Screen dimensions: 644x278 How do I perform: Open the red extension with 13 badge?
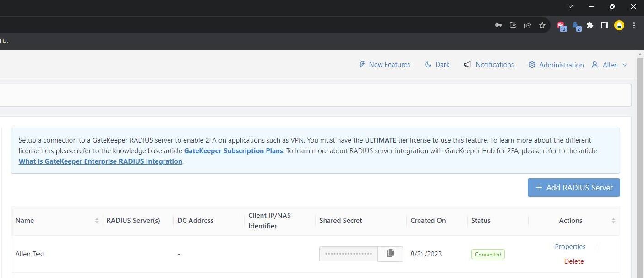pos(562,26)
